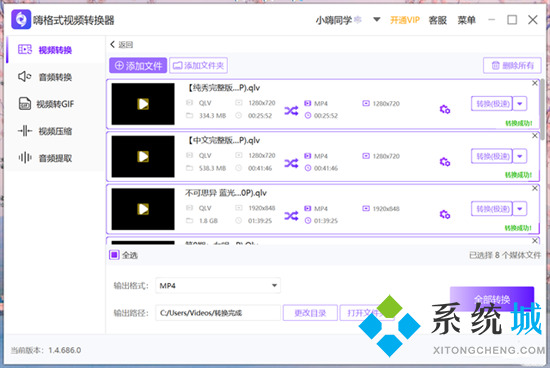
Task: Click shuffle convert icon in 不可思异 row
Action: coord(291,216)
